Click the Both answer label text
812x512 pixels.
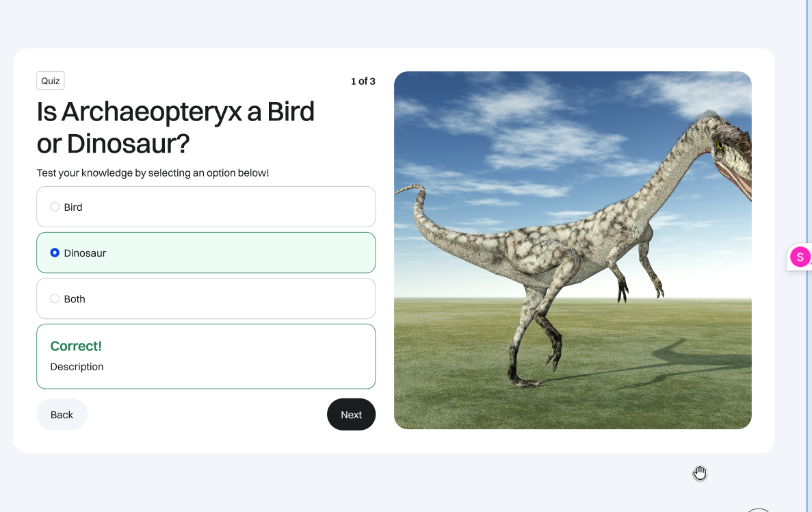pos(75,299)
